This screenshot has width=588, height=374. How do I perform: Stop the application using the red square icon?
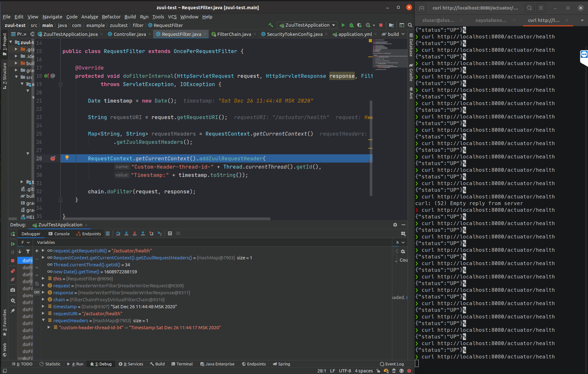(381, 25)
